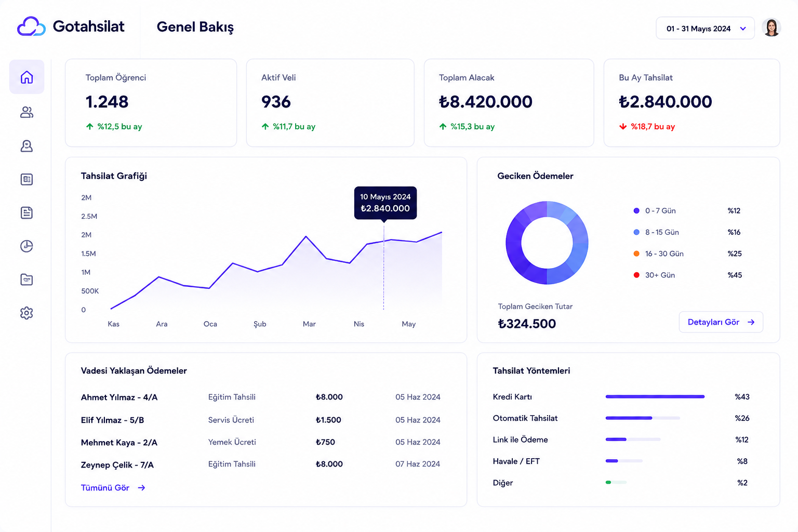This screenshot has width=798, height=532.
Task: Select the 30+ Gün red legend item
Action: tap(688, 275)
